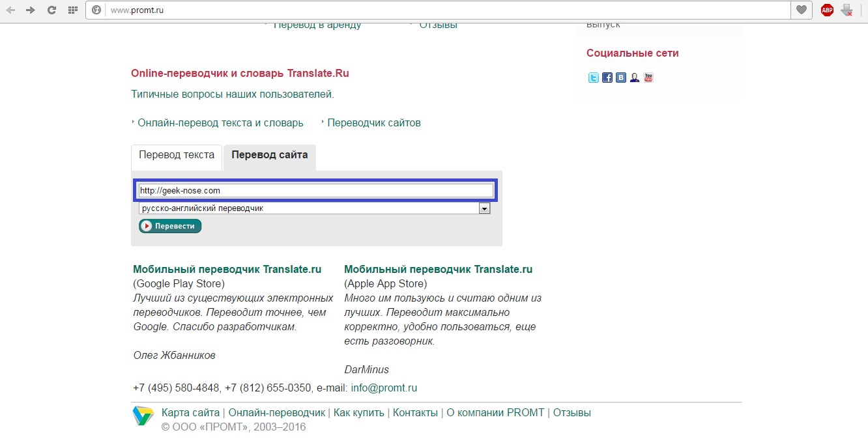Viewport: 868px width, 439px height.
Task: Open the Онлайн-переводчик footer link
Action: click(x=276, y=412)
